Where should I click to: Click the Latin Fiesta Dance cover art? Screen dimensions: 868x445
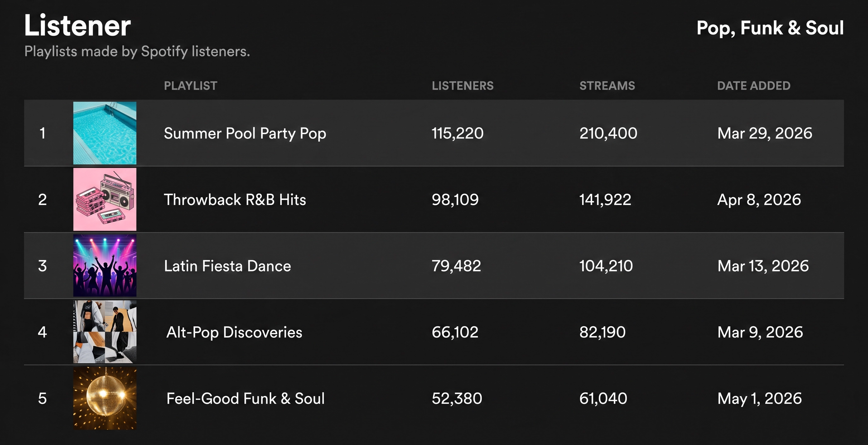pos(105,266)
